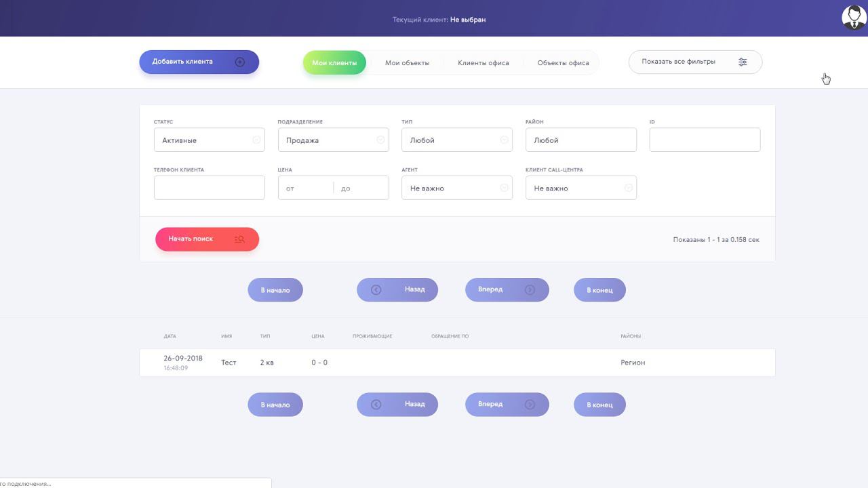Click the Регион district cell

click(633, 363)
